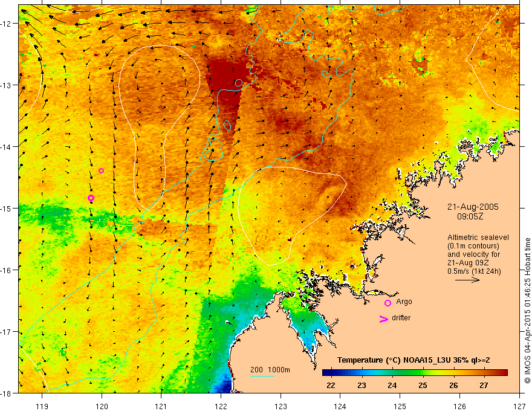Click the magenta drifter legend arrow symbol
The width and height of the screenshot is (532, 411).
(384, 319)
